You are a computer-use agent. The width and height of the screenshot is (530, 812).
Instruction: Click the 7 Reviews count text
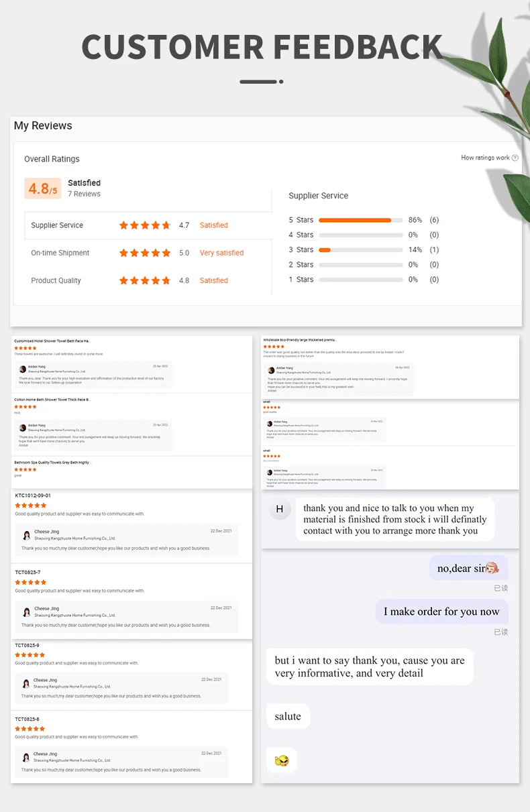pos(84,194)
